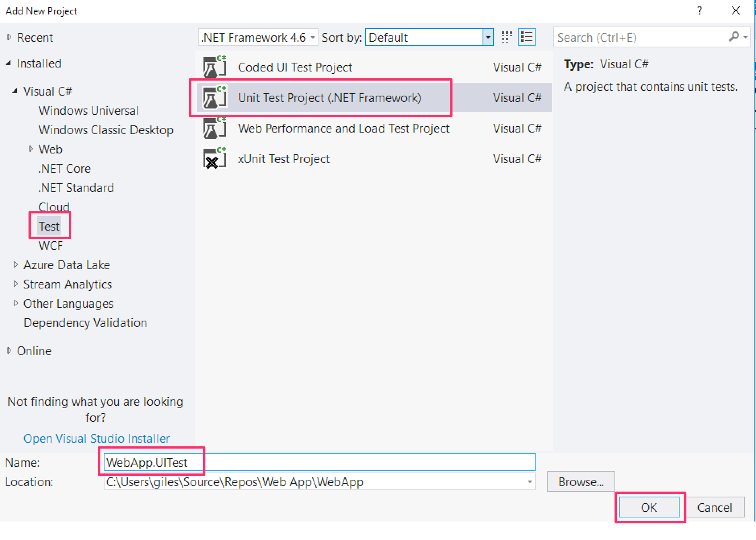Viewport: 756px width, 540px height.
Task: Open the search options dropdown arrow
Action: 745,37
